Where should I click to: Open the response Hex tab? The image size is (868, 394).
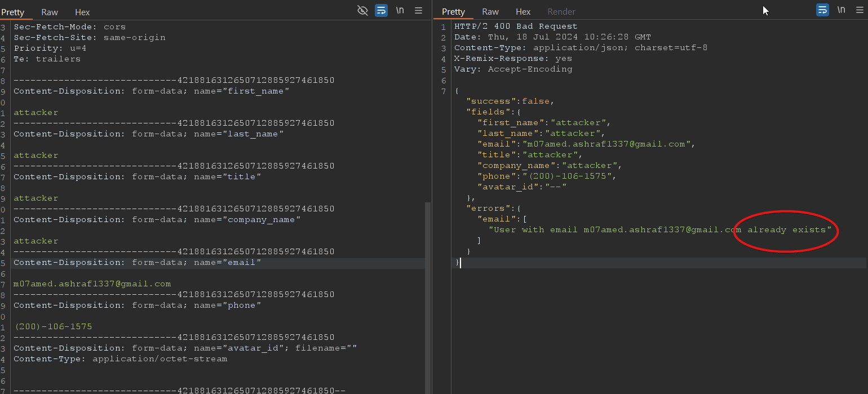click(x=523, y=12)
